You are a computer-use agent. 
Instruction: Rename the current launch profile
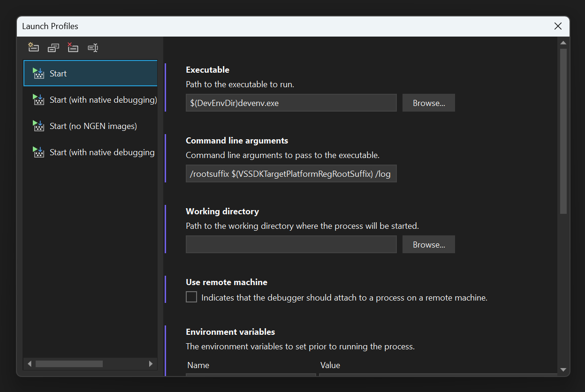92,47
